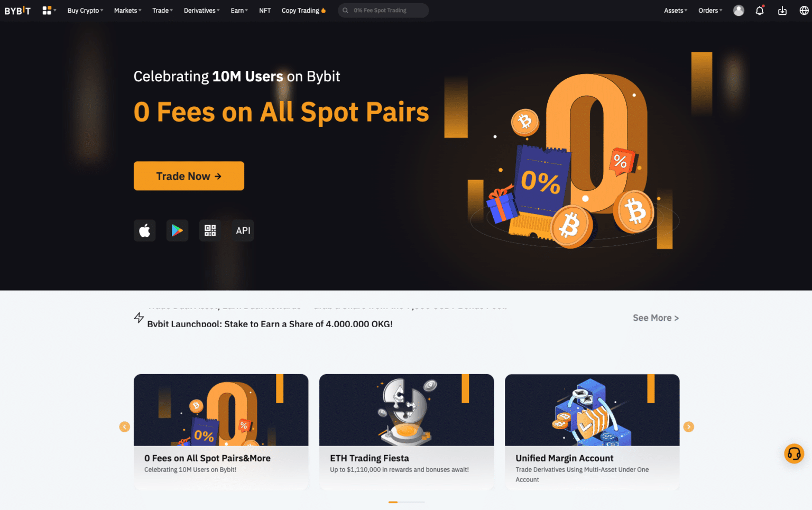Open the Orders dropdown menu
The height and width of the screenshot is (510, 812).
click(710, 11)
